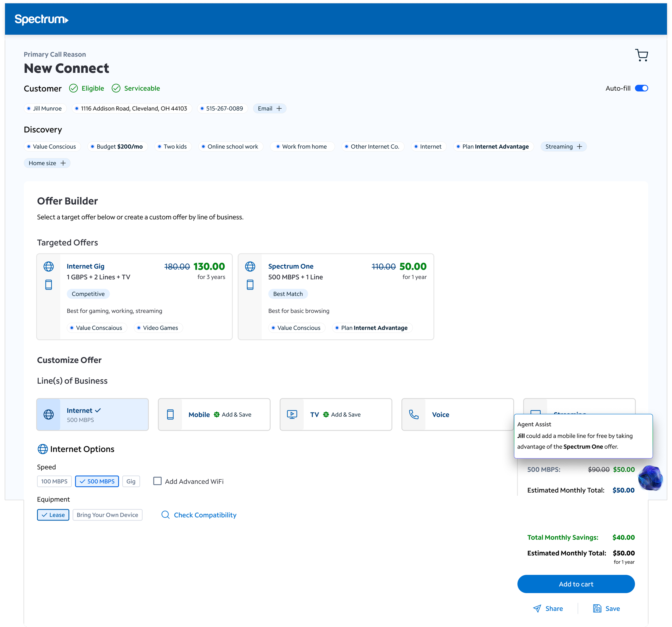Check the Add Advanced WiFi checkbox
672x627 pixels.
point(157,481)
